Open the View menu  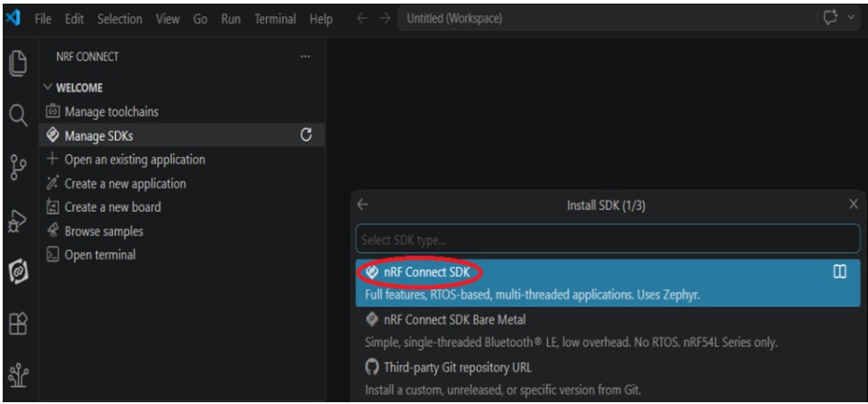(167, 19)
